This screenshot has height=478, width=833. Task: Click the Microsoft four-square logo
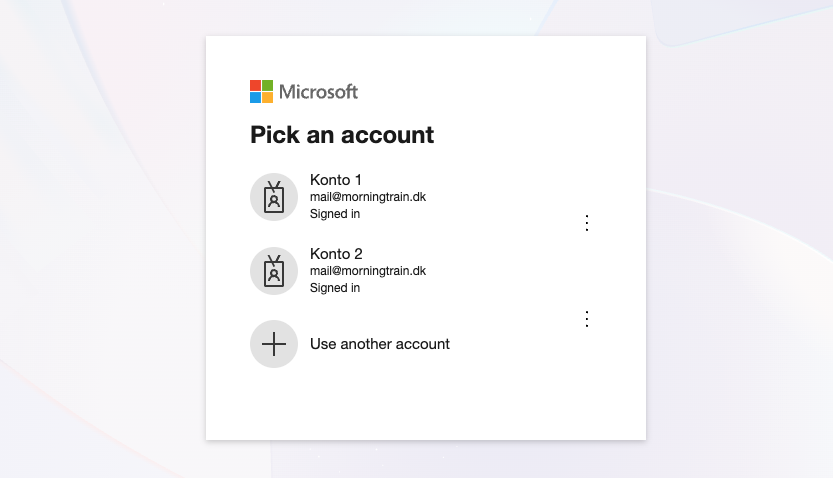[262, 92]
